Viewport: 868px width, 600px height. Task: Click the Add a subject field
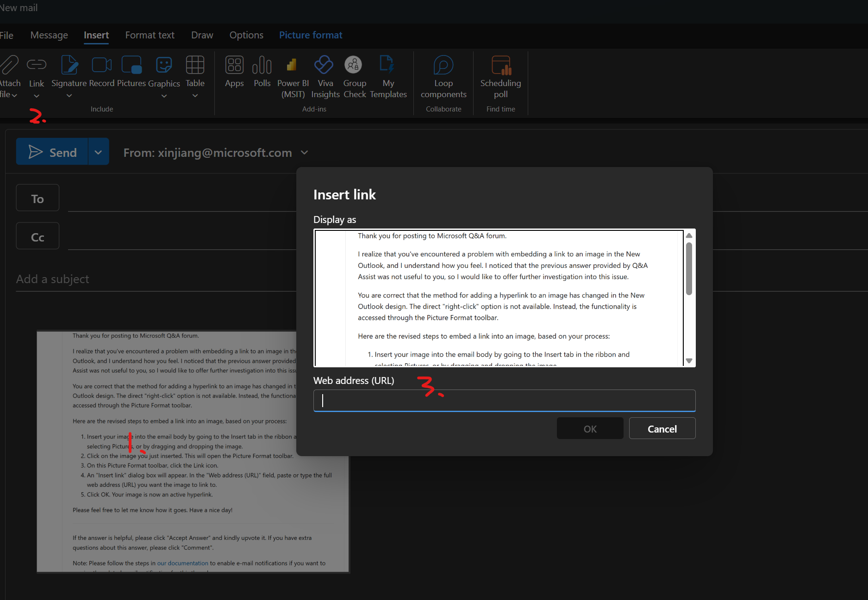point(156,279)
